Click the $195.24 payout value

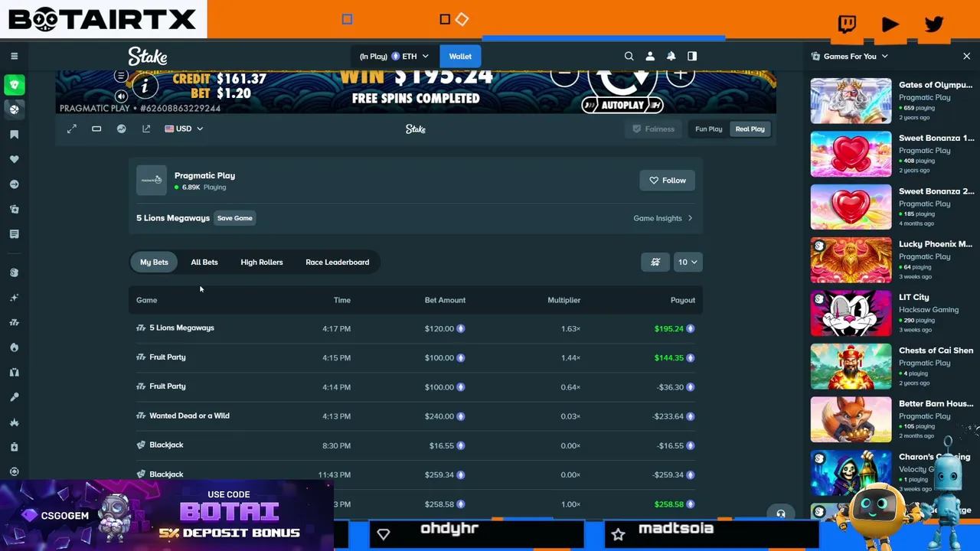tap(669, 328)
